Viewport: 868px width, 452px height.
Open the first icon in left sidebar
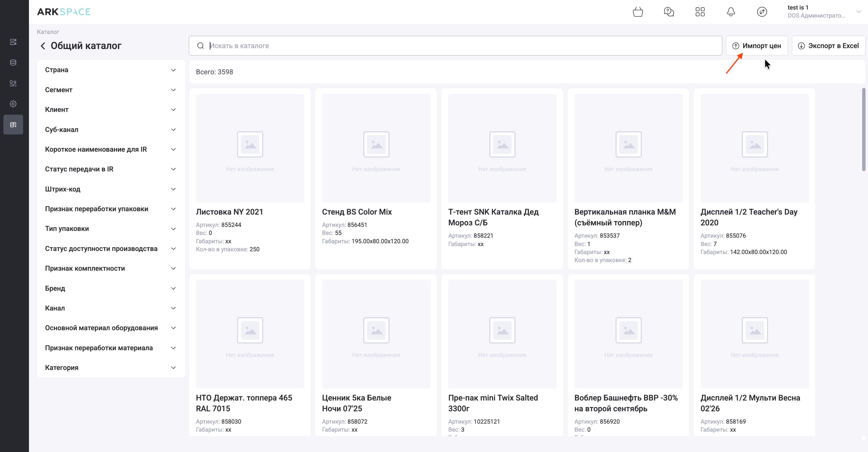coord(13,42)
